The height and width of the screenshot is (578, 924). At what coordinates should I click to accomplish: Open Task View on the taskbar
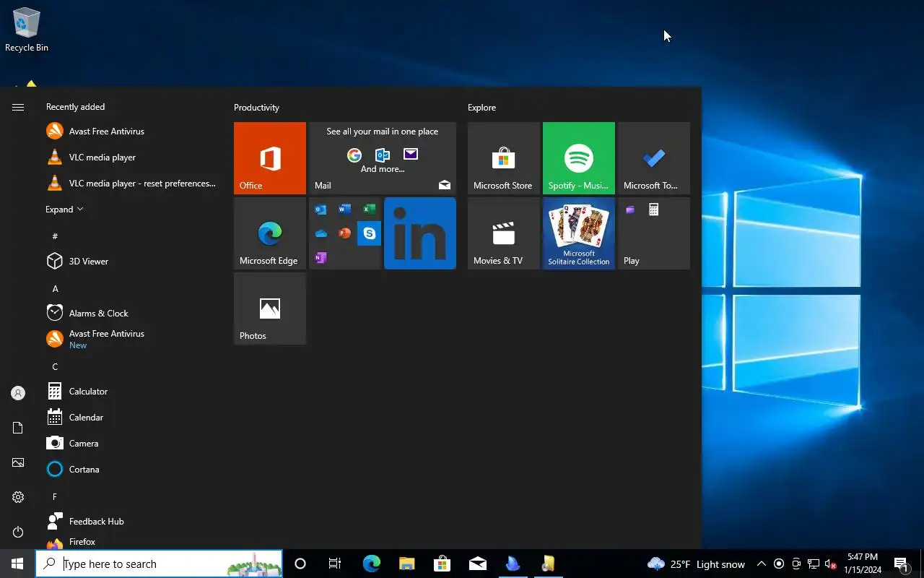point(335,564)
